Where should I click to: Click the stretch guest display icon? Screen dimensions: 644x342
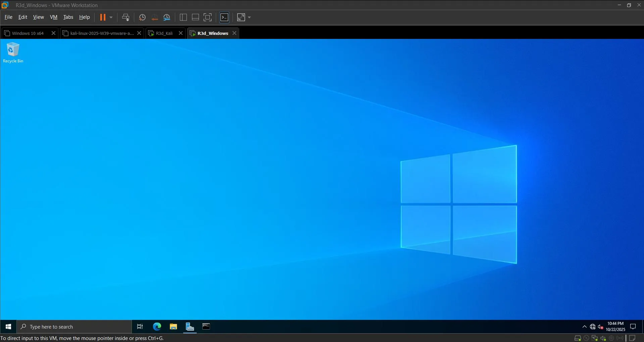(241, 17)
